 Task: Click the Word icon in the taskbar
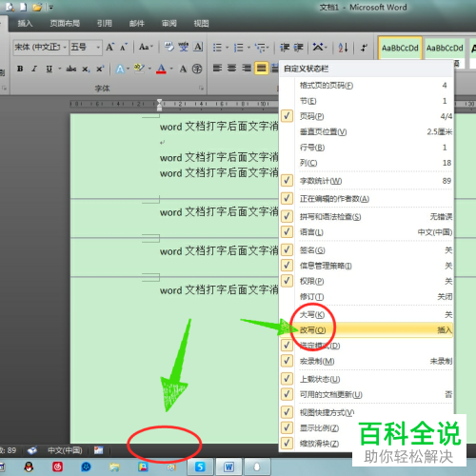tap(228, 466)
